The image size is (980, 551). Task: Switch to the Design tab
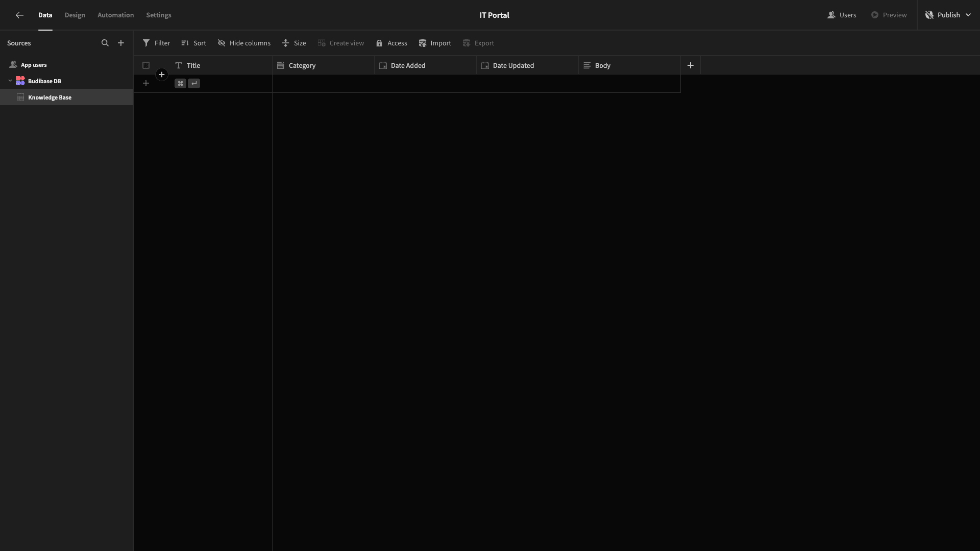click(75, 15)
